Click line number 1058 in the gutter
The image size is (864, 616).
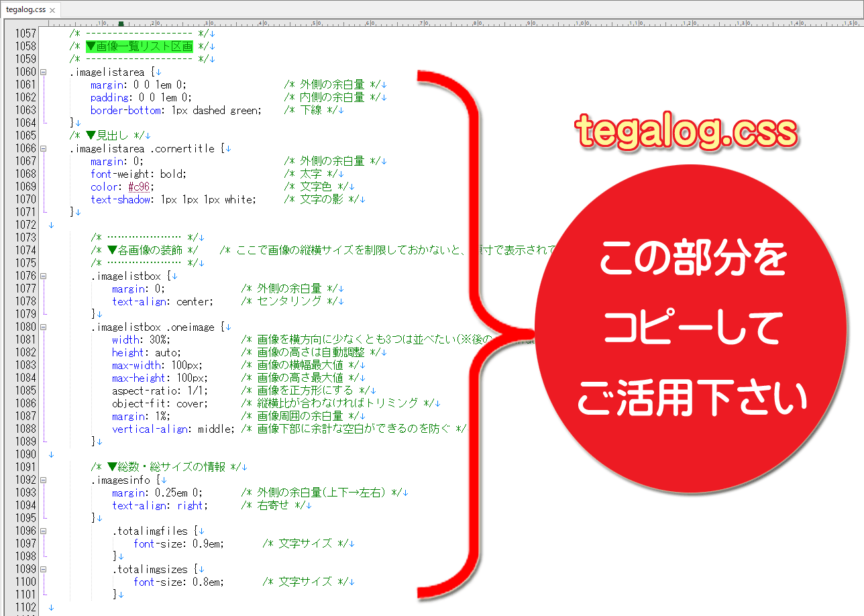coord(24,46)
